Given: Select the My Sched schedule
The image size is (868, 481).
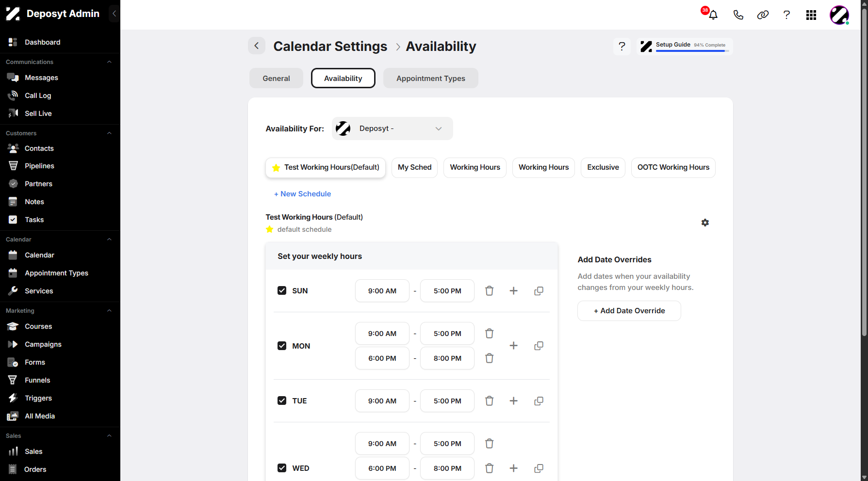Looking at the screenshot, I should (x=415, y=167).
